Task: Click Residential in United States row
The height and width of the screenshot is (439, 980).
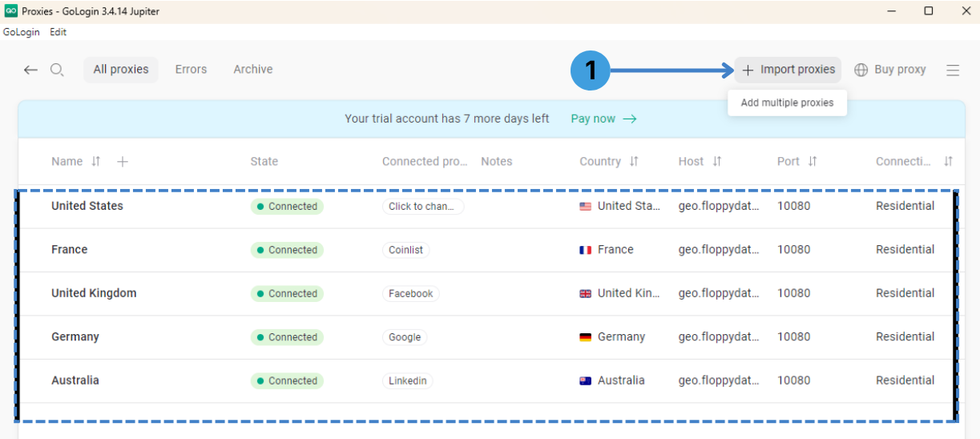Action: (905, 206)
